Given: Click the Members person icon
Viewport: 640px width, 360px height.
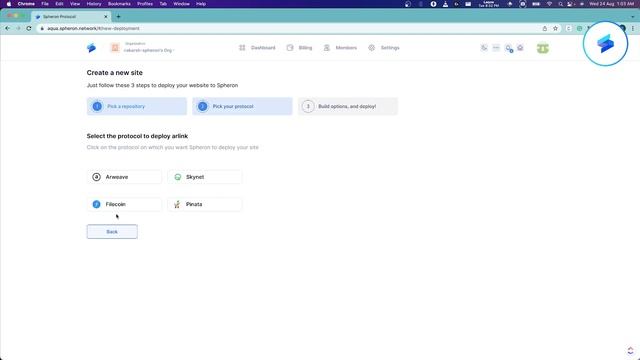Looking at the screenshot, I should pos(327,48).
